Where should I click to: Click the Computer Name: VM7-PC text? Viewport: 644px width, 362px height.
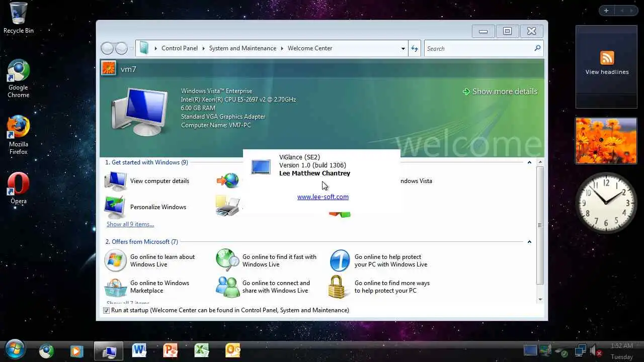(216, 125)
